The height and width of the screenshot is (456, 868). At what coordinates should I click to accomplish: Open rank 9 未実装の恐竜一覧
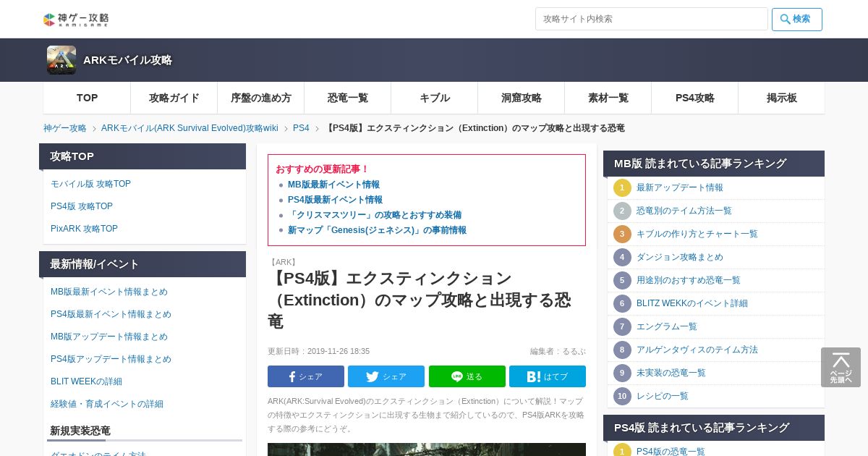(x=671, y=373)
